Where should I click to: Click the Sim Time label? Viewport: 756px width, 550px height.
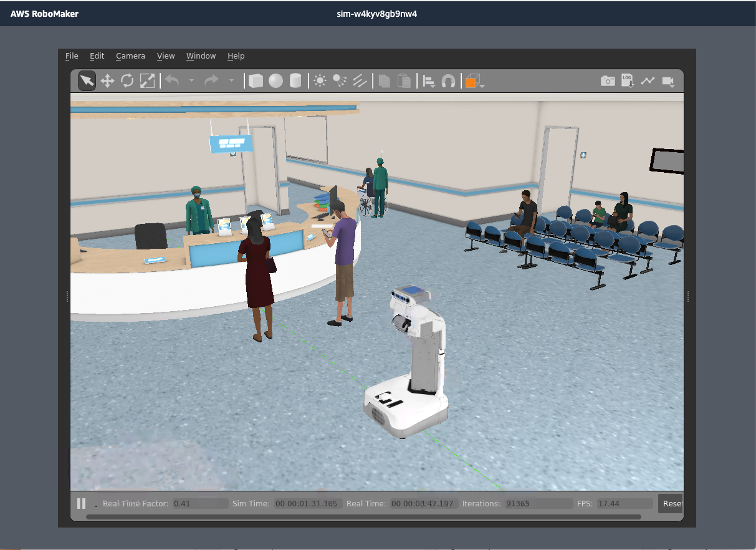251,503
